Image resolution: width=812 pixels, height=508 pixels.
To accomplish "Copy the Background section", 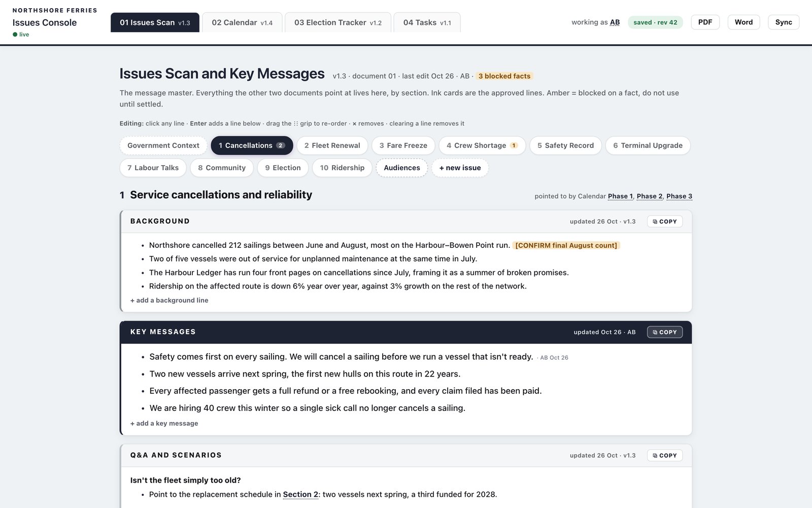I will click(x=664, y=221).
